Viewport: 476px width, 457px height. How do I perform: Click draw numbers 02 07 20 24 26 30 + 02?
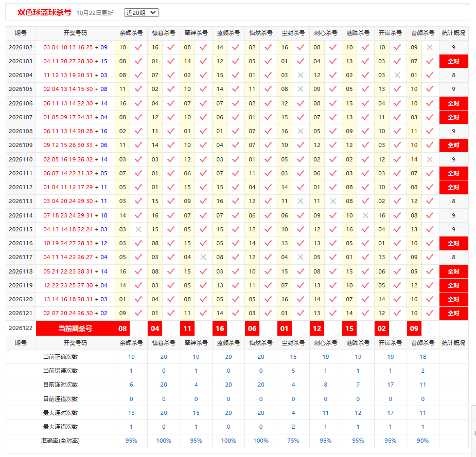coord(75,313)
